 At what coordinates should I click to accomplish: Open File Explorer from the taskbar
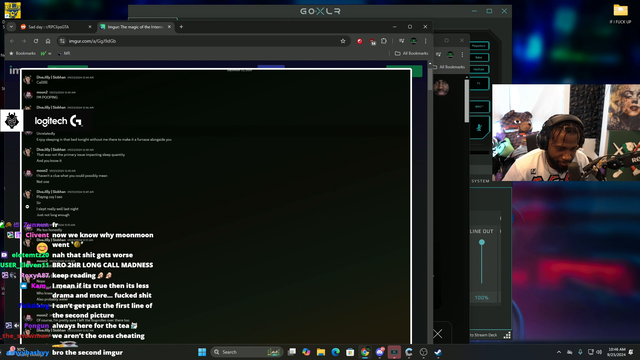pos(321,352)
